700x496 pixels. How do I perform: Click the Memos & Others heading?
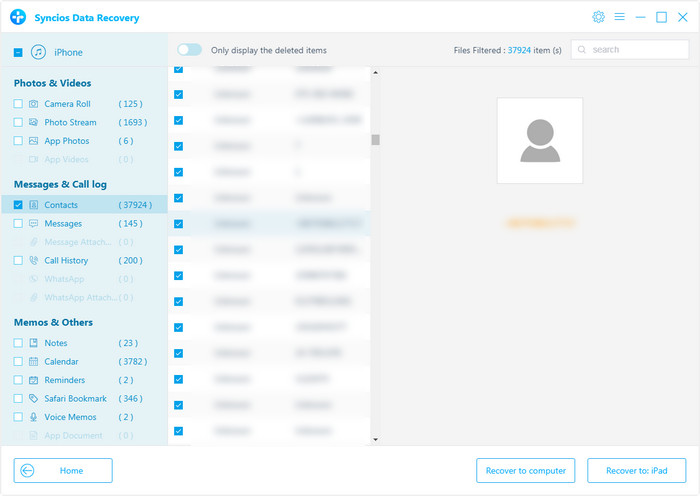click(53, 322)
